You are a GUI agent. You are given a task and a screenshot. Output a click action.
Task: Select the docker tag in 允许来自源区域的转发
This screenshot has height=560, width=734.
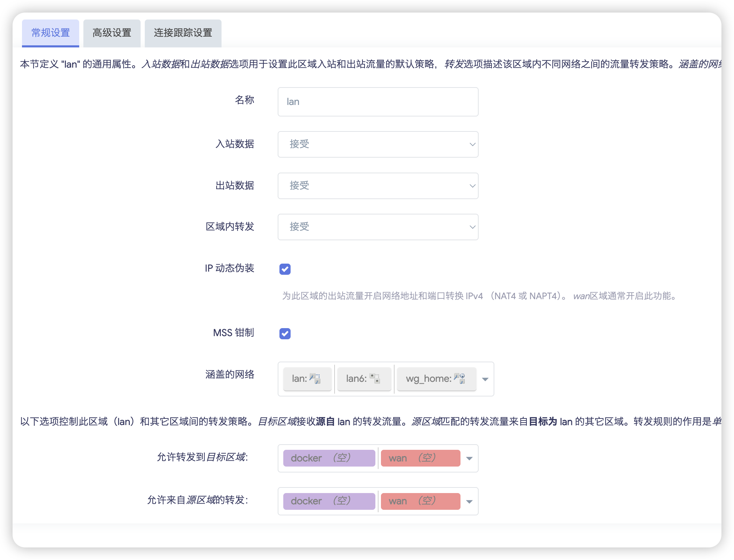point(329,501)
